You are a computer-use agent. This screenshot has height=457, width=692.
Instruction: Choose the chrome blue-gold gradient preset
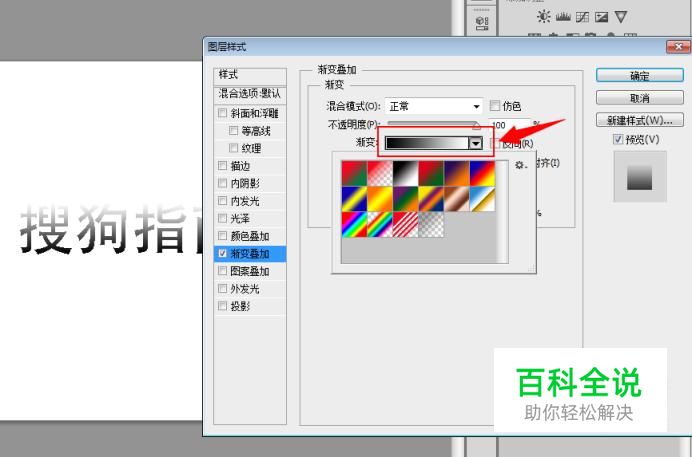[482, 199]
